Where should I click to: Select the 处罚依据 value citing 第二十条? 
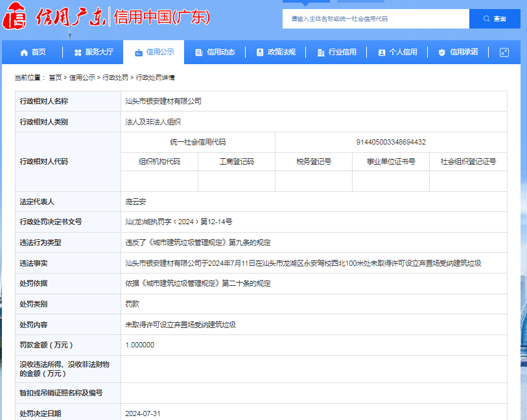[x=198, y=283]
